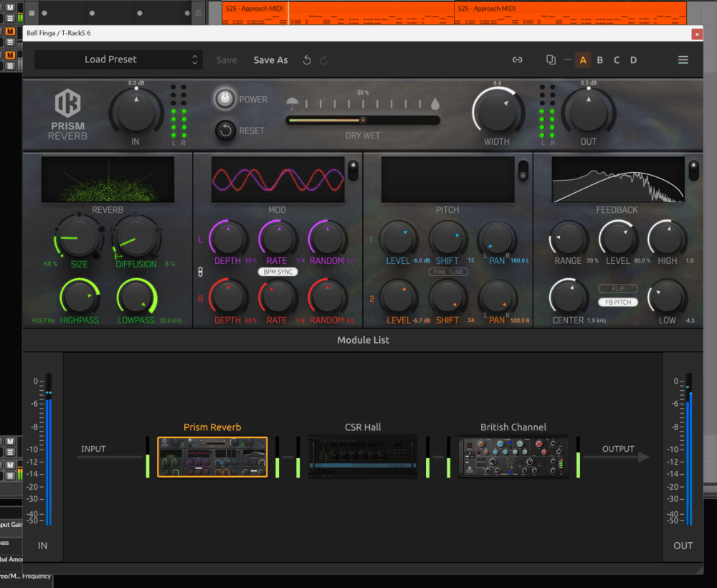This screenshot has width=717, height=588.
Task: Click the OUT gain knob
Action: (589, 113)
